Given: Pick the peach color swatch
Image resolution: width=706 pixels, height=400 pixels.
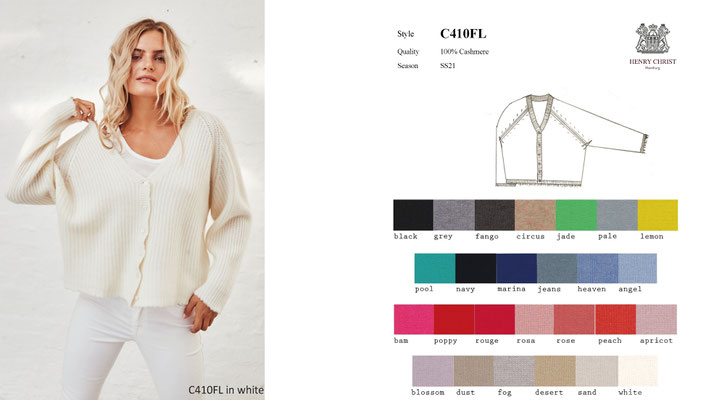Looking at the screenshot, I should [x=615, y=319].
